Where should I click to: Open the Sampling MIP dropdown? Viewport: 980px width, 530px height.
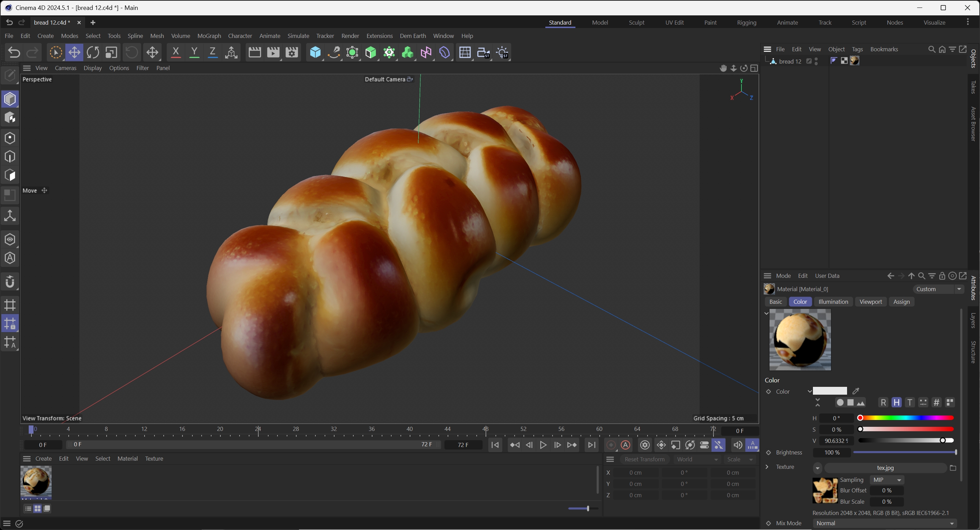click(x=887, y=480)
